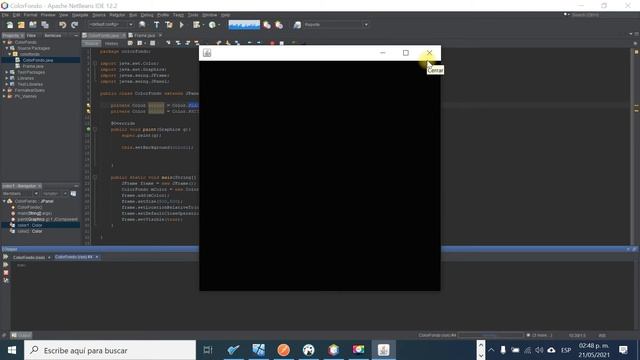
Task: Collapse the ColorFondo class node in Navigator
Action: pyautogui.click(x=4, y=201)
